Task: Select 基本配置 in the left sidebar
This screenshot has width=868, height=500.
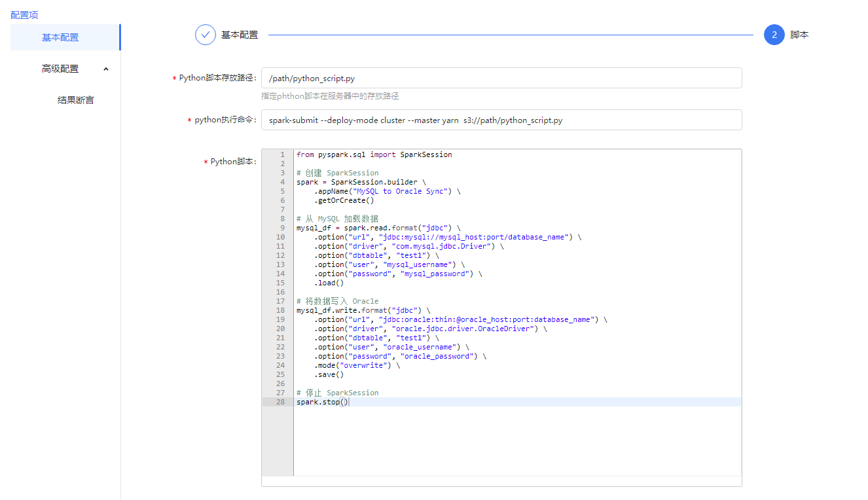Action: pos(60,37)
